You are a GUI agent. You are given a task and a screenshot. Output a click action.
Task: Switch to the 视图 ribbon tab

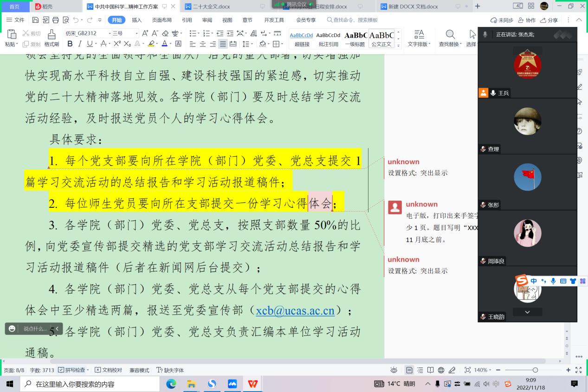click(227, 20)
